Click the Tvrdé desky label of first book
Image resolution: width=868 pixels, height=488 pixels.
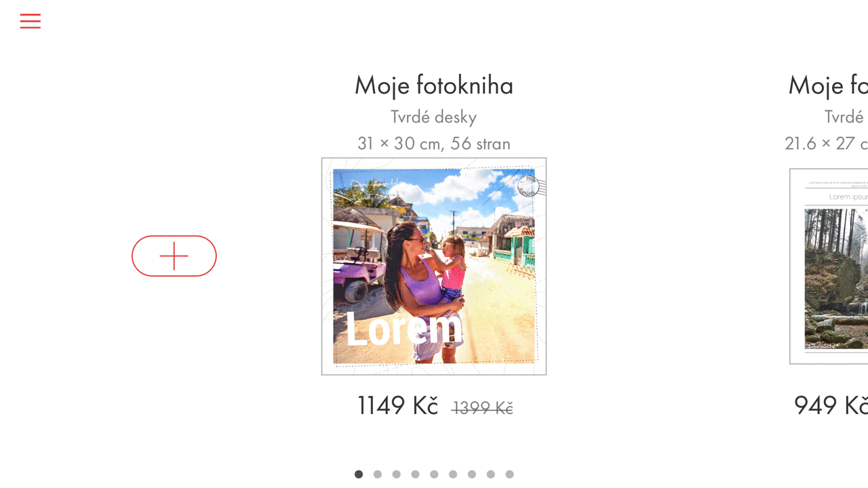(434, 117)
